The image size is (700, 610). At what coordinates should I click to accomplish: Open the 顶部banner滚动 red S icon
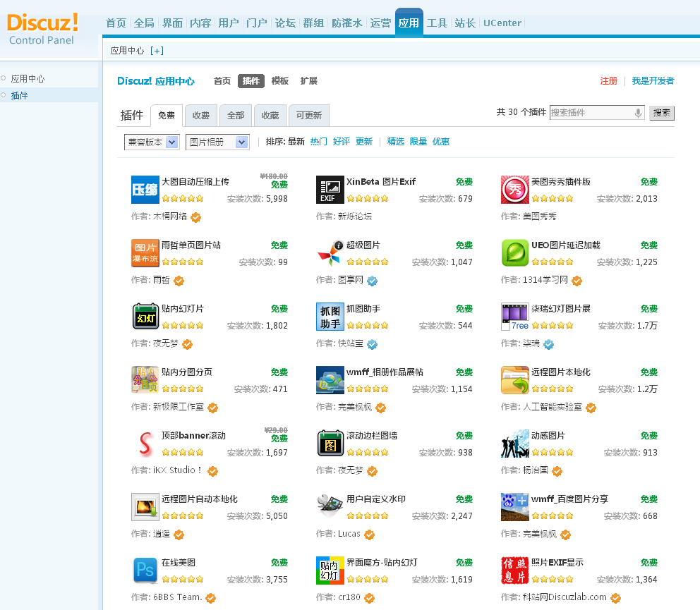point(145,444)
